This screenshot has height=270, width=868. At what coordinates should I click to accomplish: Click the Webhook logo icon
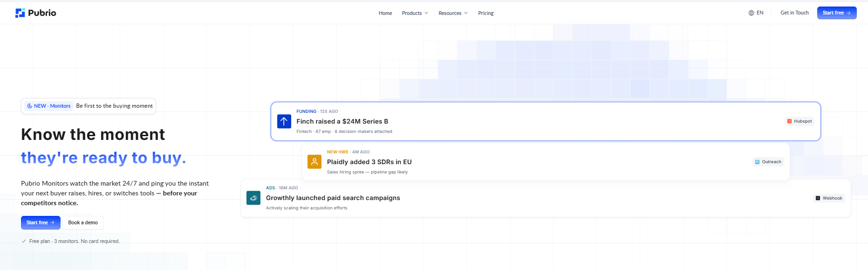click(x=818, y=198)
